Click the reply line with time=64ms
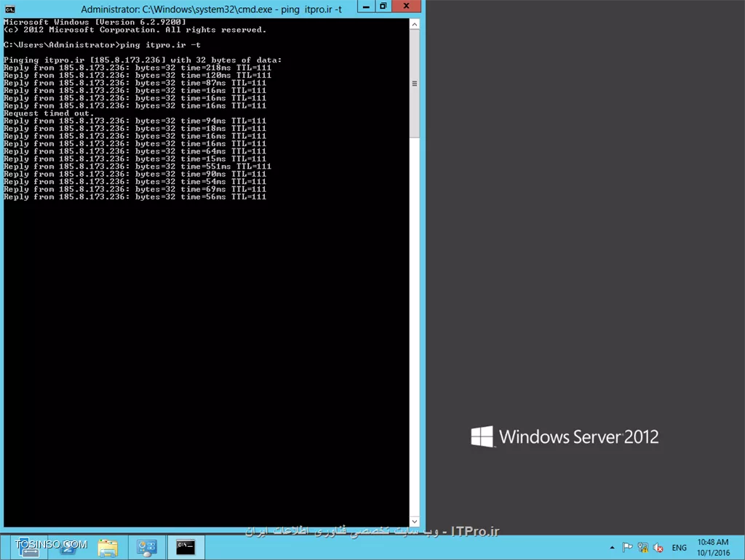 (135, 151)
